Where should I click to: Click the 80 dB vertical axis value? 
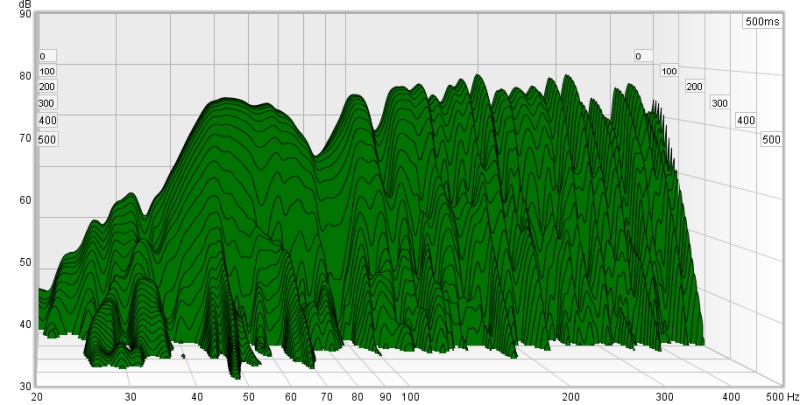(26, 76)
